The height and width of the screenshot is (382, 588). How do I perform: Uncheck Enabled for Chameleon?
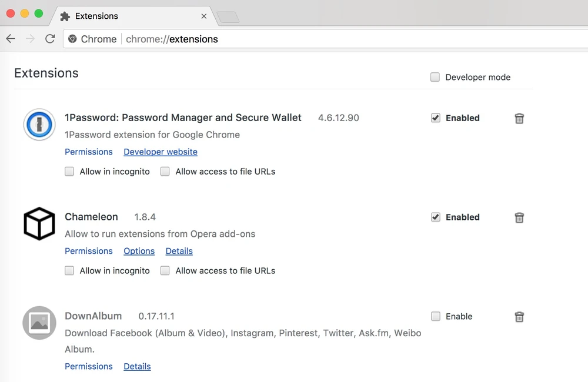click(436, 217)
